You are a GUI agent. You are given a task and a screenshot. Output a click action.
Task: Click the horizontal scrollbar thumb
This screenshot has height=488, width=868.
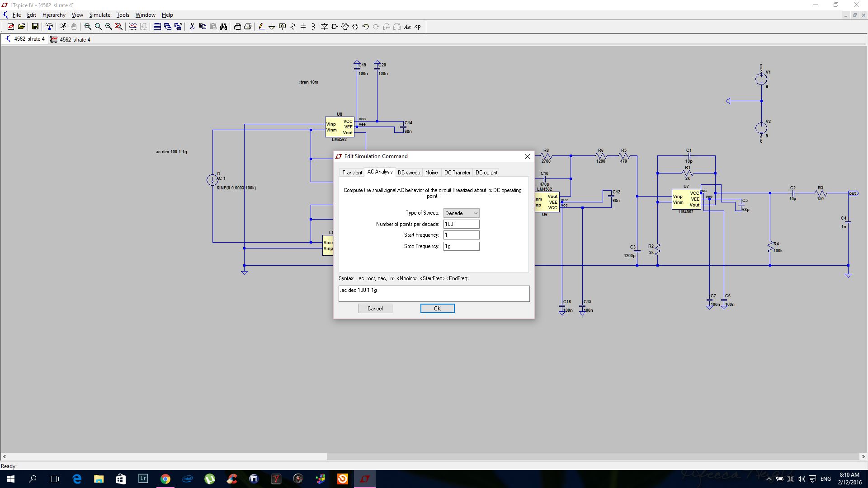pyautogui.click(x=593, y=457)
